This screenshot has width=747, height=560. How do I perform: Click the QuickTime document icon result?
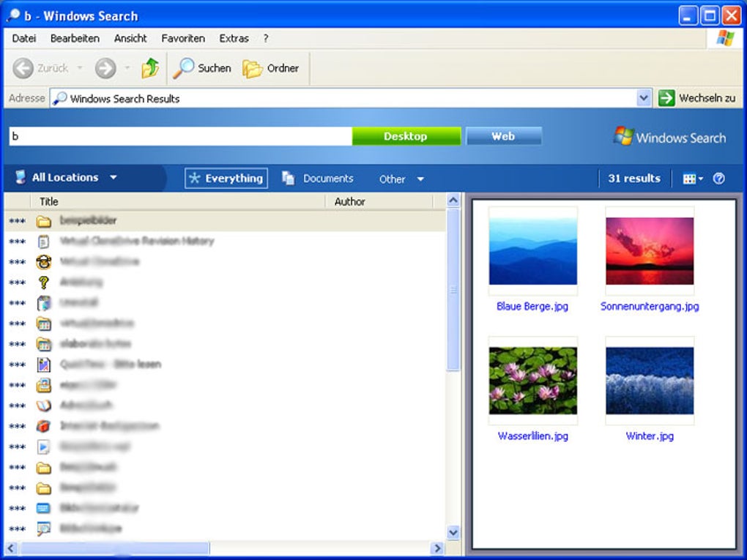pyautogui.click(x=43, y=365)
